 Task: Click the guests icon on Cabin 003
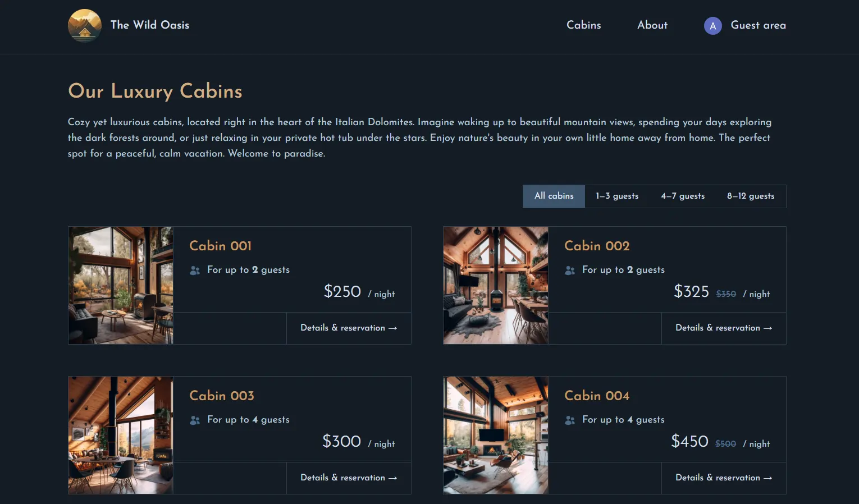point(194,420)
